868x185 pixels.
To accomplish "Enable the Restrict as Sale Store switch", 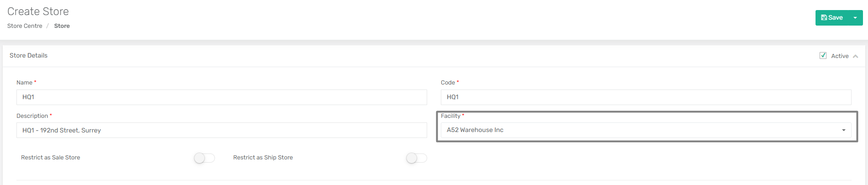I will click(x=204, y=158).
